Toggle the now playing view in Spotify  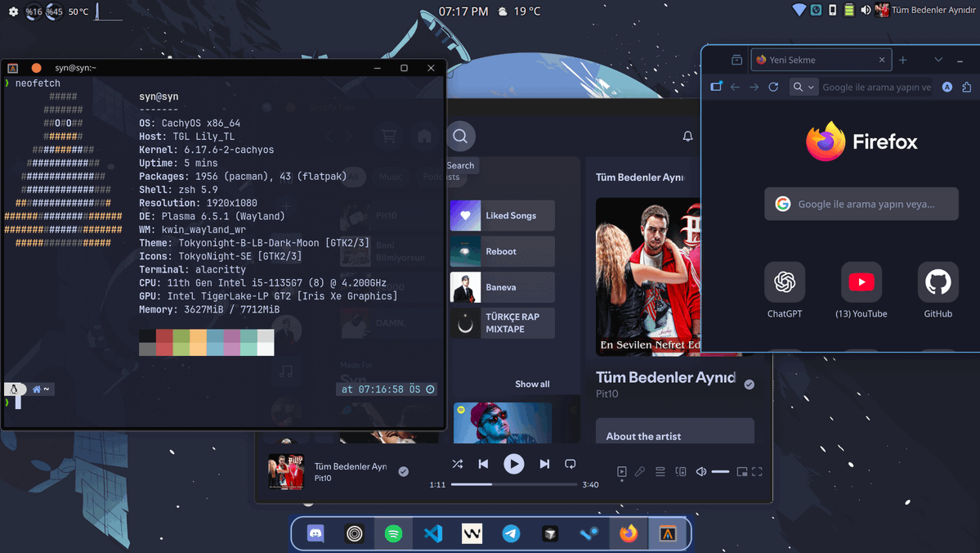(x=621, y=471)
